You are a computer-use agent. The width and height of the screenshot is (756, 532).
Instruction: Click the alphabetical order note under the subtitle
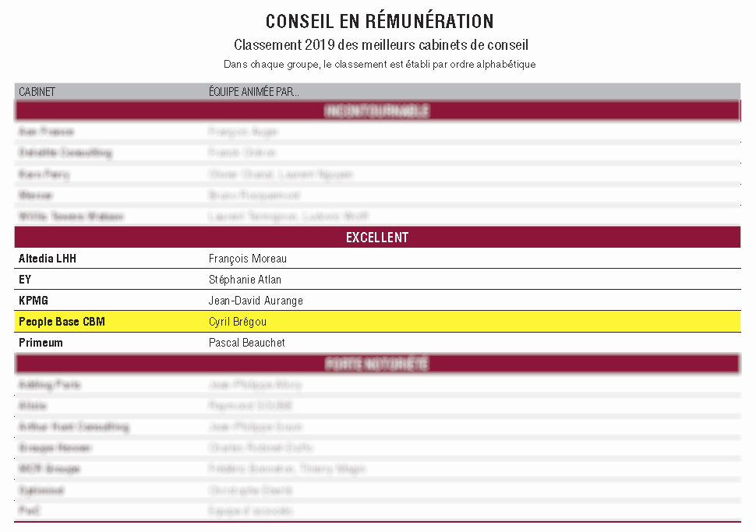coord(380,64)
